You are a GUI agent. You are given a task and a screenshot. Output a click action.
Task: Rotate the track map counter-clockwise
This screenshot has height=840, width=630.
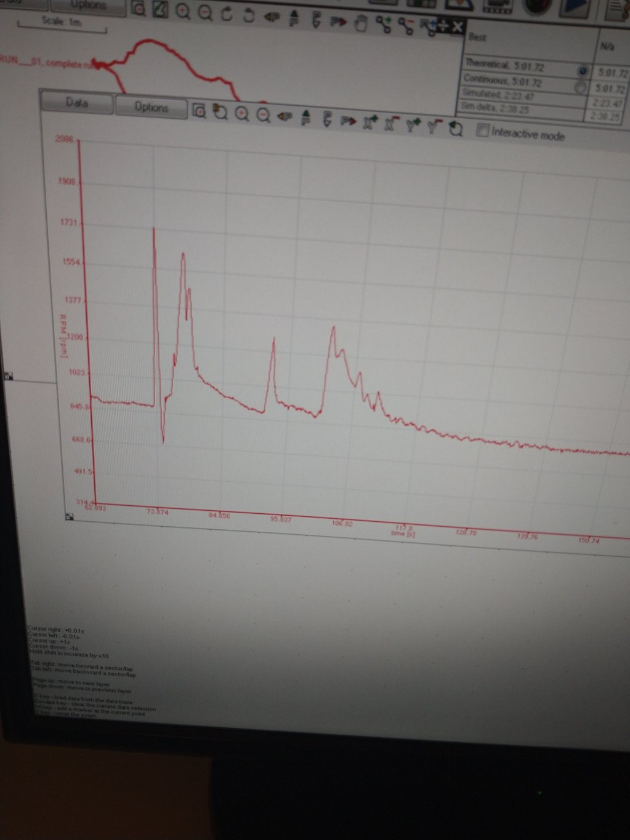coord(249,15)
